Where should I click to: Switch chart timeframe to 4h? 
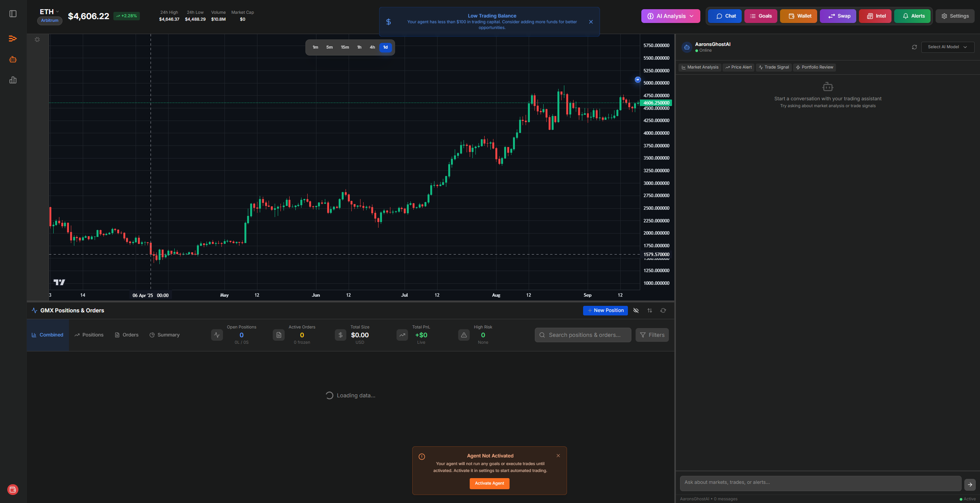(372, 47)
